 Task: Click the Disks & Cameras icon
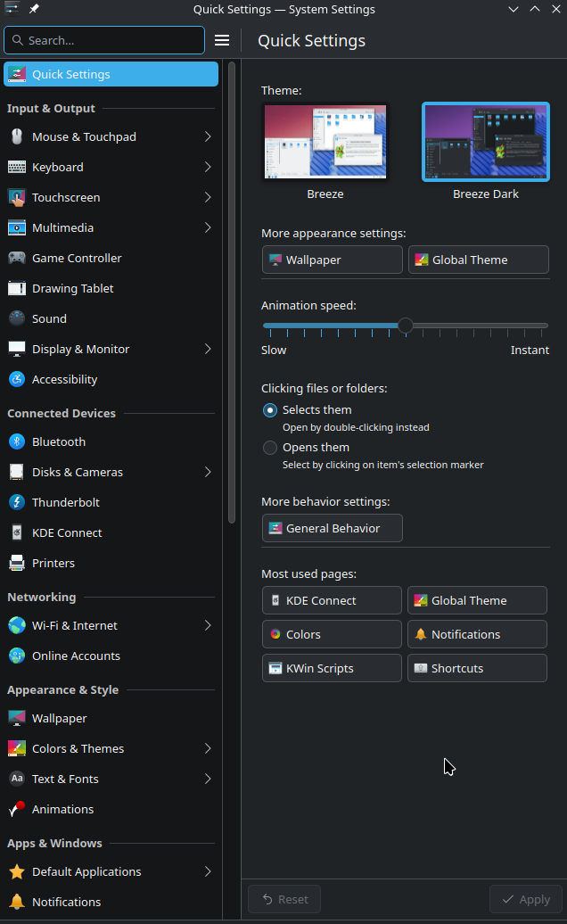point(16,472)
